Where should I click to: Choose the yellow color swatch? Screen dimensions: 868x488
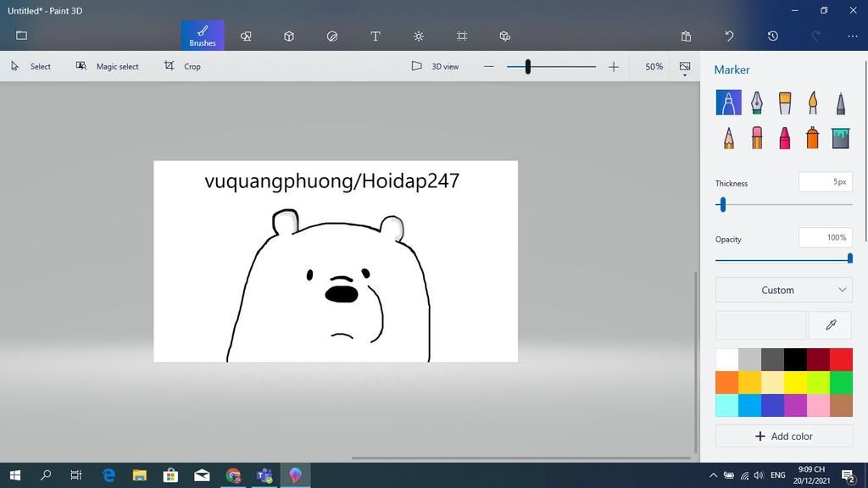pyautogui.click(x=795, y=382)
